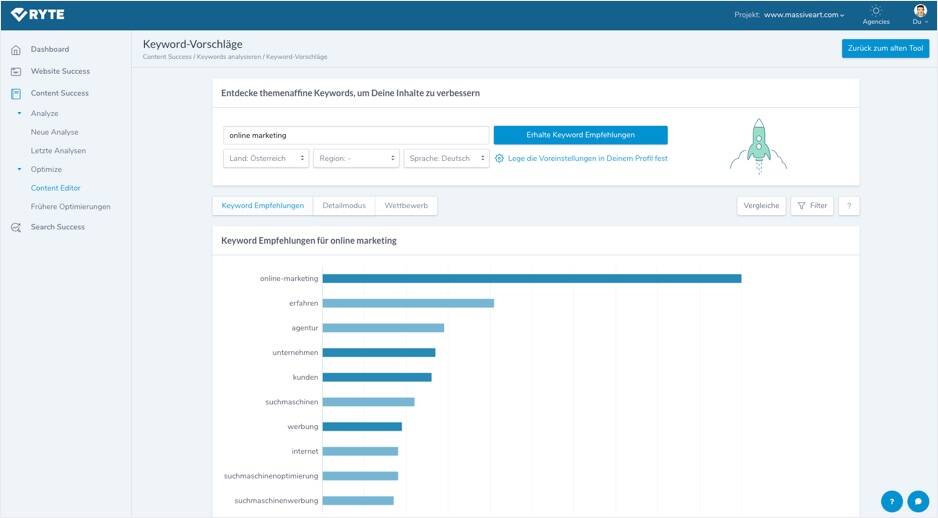
Task: Click Erhalte Keyword Empfehlungen button
Action: (580, 135)
